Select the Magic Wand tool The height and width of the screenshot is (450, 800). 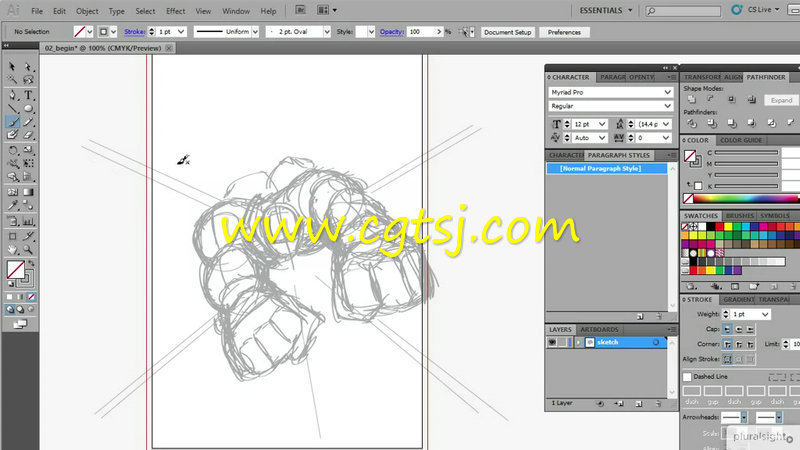pos(12,80)
